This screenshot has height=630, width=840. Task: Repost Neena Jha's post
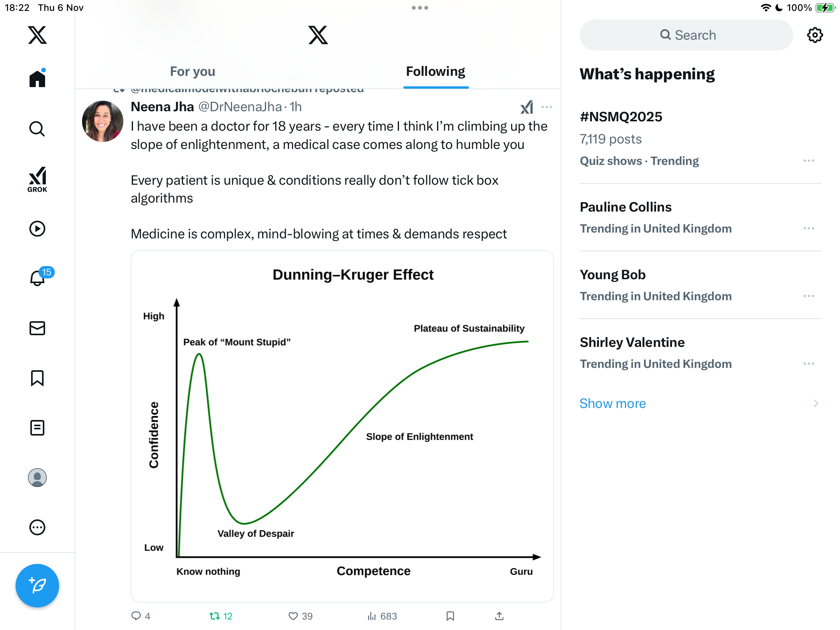point(215,616)
